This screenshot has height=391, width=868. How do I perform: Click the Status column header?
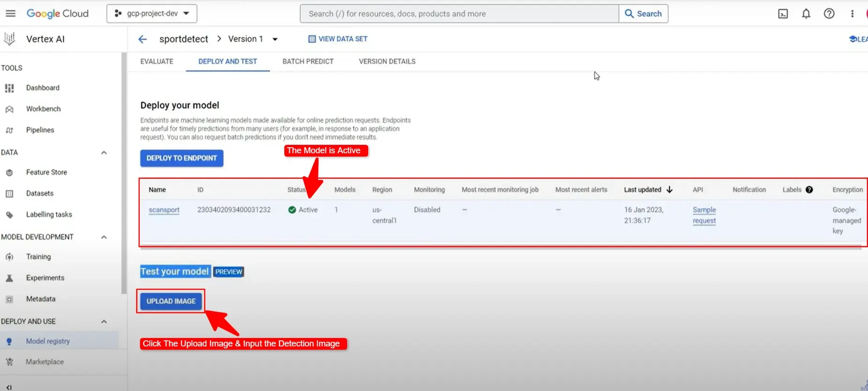click(296, 189)
